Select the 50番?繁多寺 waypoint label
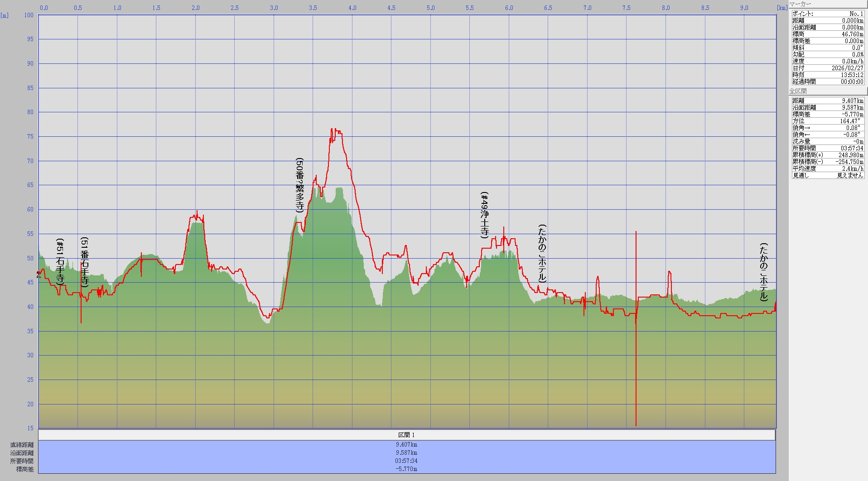This screenshot has width=868, height=481. [x=299, y=185]
